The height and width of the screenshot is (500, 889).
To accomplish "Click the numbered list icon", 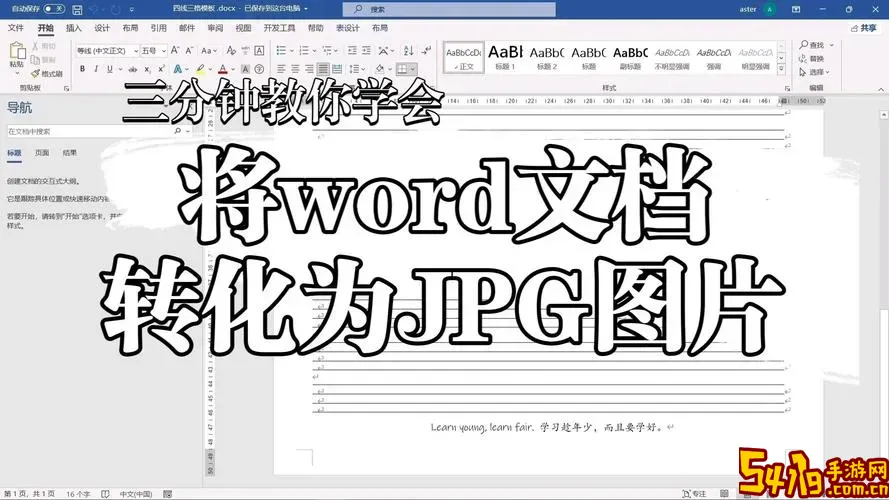I will pyautogui.click(x=304, y=50).
